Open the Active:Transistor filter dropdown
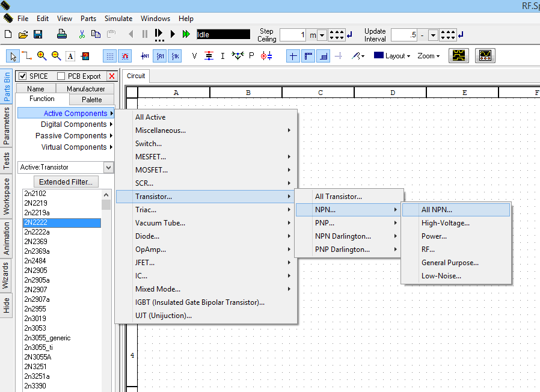The height and width of the screenshot is (392, 540). pyautogui.click(x=108, y=167)
